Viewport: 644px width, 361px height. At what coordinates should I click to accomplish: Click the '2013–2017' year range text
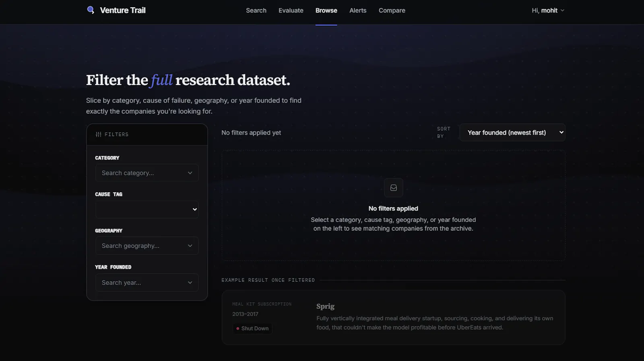point(245,314)
